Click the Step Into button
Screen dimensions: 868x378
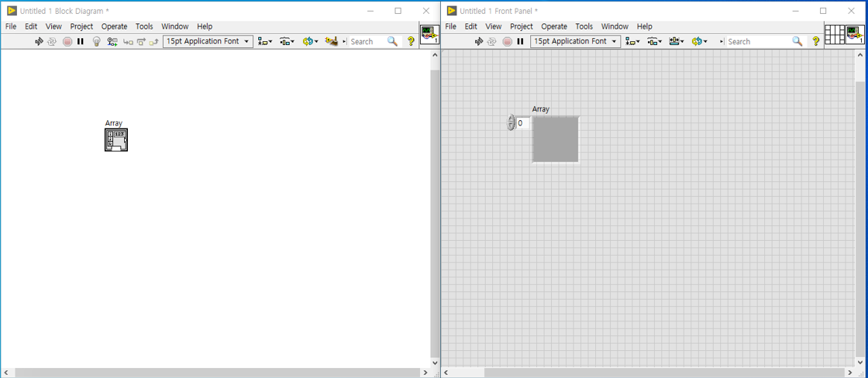point(128,42)
